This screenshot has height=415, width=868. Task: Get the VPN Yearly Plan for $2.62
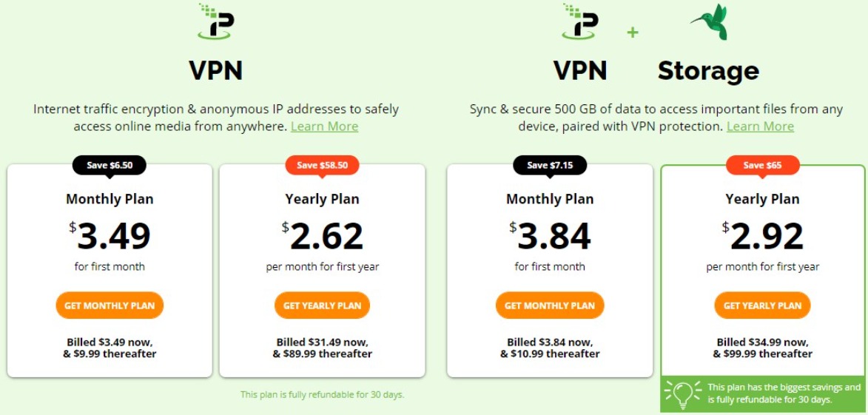[x=322, y=306]
